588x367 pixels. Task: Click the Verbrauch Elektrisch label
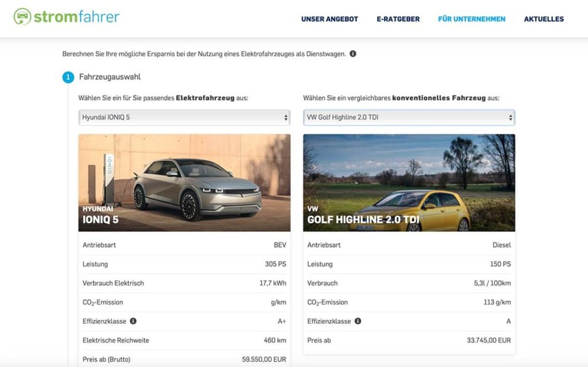coord(113,283)
